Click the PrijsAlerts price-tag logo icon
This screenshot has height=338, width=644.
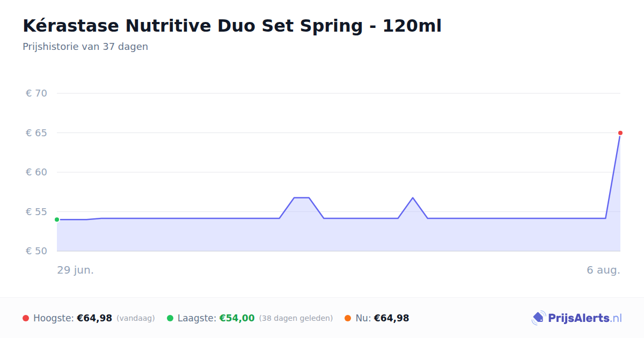(x=538, y=318)
